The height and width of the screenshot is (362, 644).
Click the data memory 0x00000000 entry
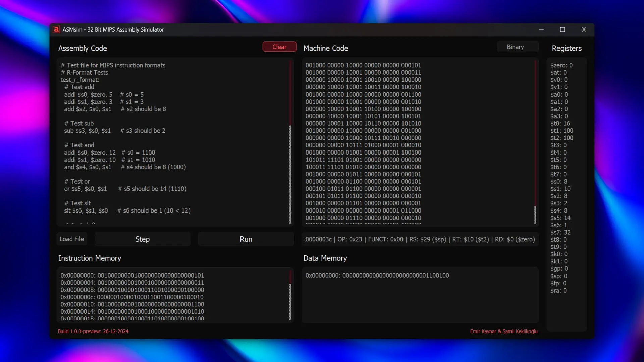[377, 275]
